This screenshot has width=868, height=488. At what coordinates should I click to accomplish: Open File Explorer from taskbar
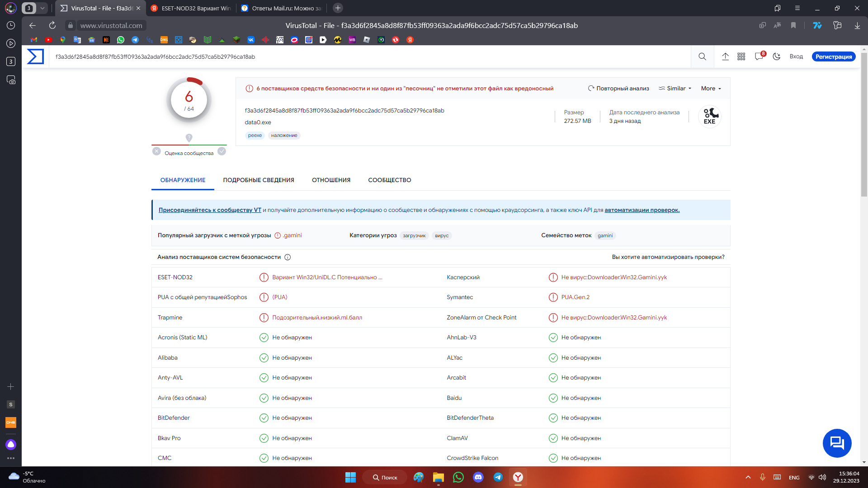438,477
